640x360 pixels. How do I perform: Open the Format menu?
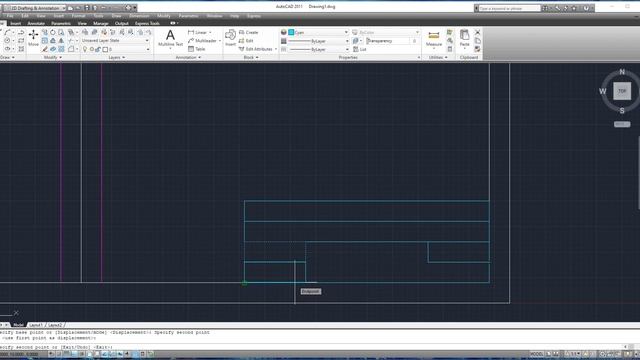pyautogui.click(x=78, y=16)
